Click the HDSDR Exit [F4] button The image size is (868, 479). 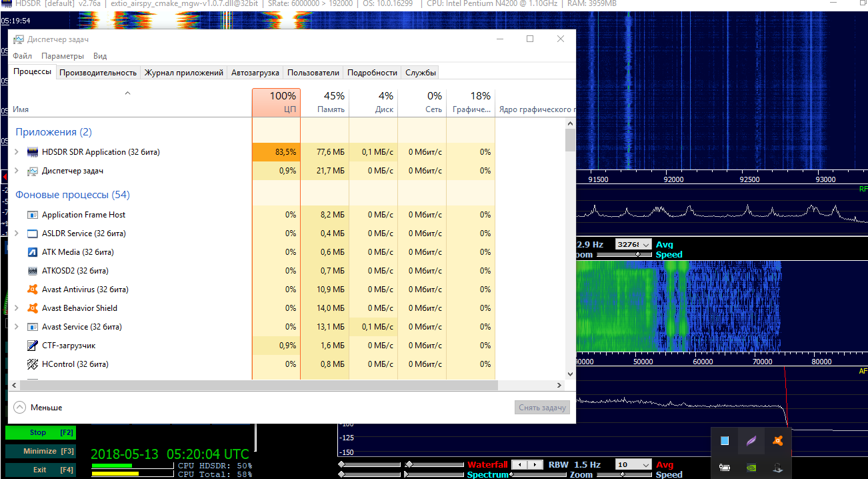40,470
